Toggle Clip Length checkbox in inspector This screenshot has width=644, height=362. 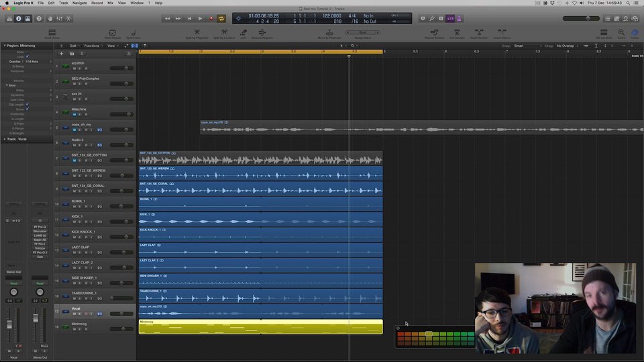coord(28,105)
